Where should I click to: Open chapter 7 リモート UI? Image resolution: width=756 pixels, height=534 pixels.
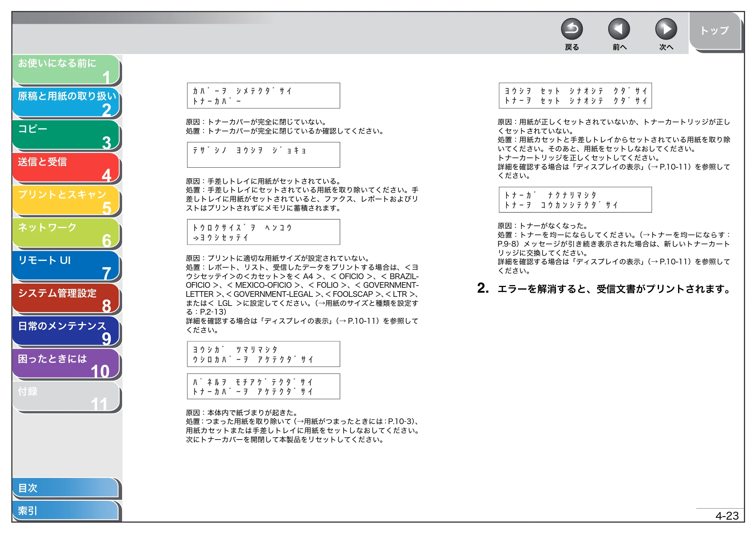click(x=66, y=266)
